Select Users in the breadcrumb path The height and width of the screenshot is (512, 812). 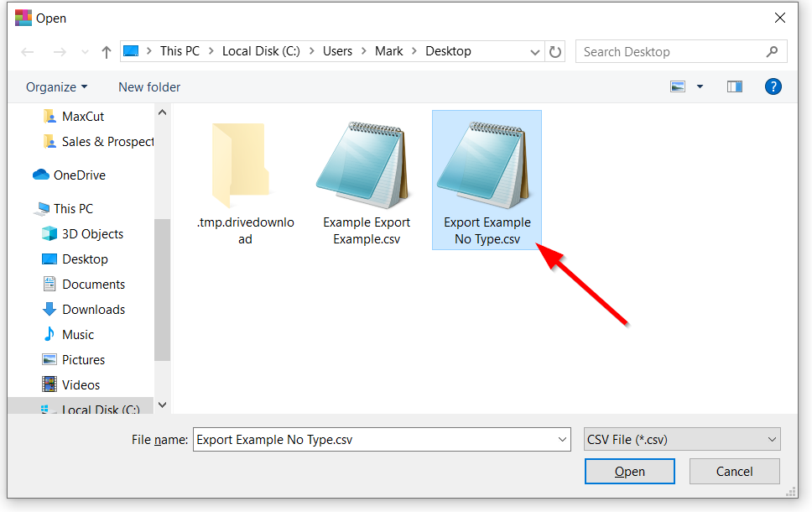[x=338, y=51]
